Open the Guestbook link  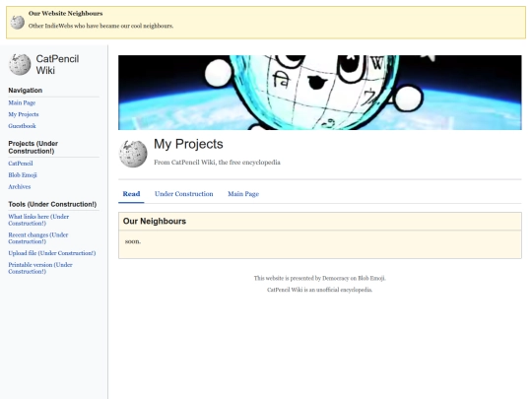point(22,126)
